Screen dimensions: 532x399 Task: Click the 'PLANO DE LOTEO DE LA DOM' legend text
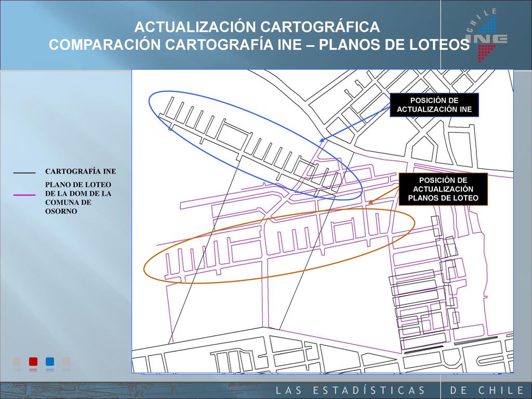pos(78,198)
